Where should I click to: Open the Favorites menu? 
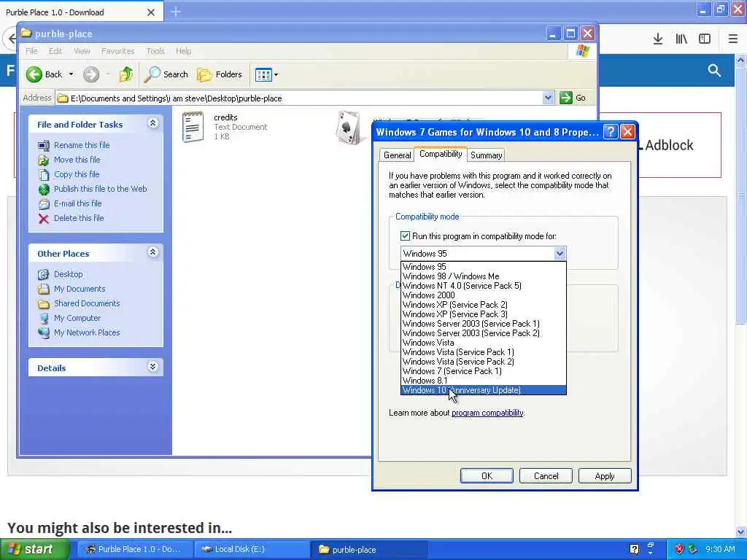coord(117,51)
